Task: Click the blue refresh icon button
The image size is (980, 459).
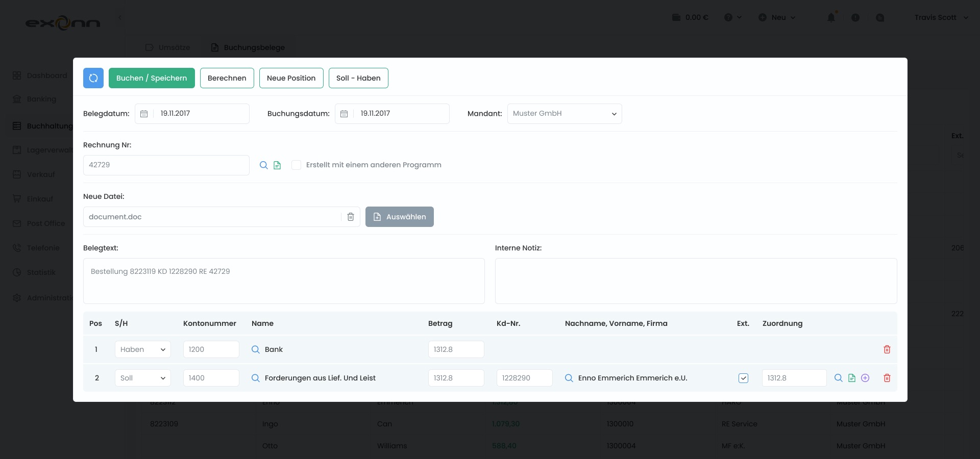Action: tap(93, 78)
